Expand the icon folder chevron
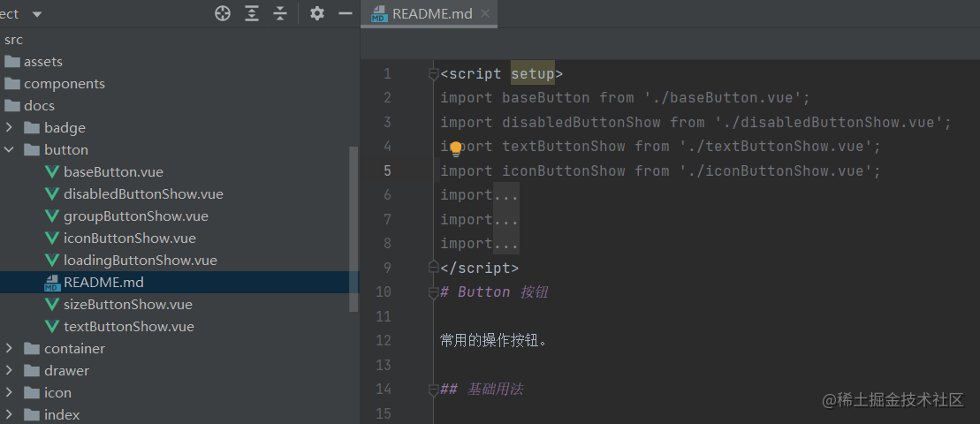 (9, 393)
